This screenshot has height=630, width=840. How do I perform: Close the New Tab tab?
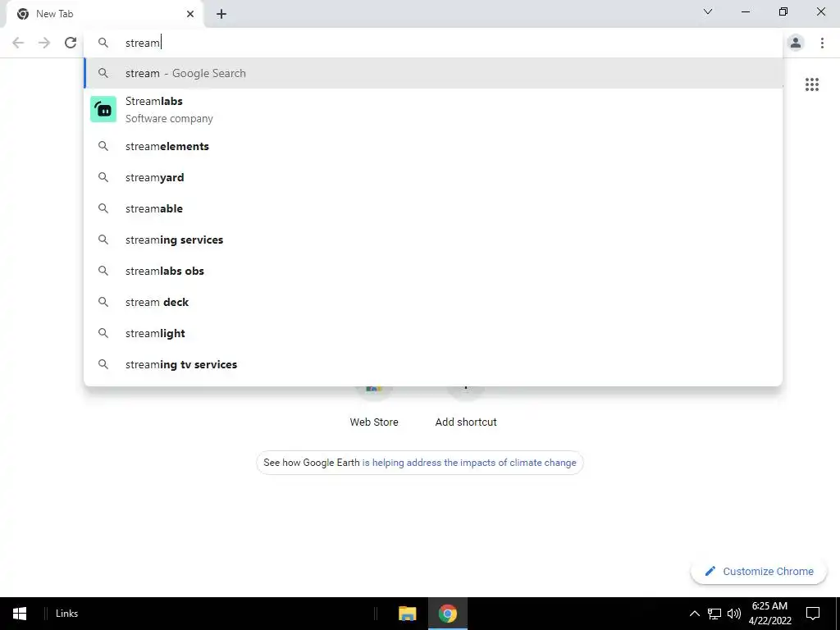pyautogui.click(x=190, y=14)
